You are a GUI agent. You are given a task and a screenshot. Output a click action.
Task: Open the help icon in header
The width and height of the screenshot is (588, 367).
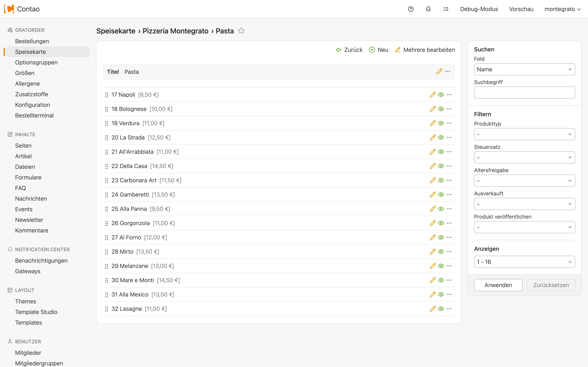pos(411,9)
